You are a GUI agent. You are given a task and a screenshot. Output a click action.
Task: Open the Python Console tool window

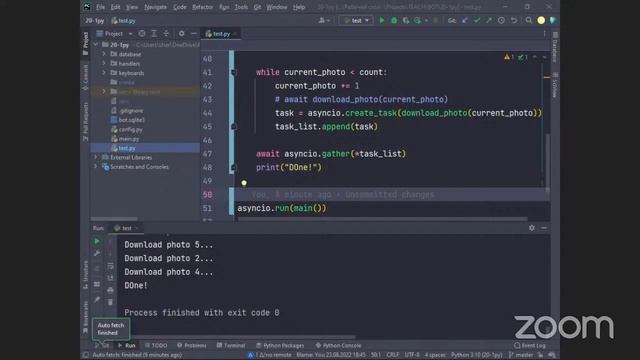[x=338, y=345]
